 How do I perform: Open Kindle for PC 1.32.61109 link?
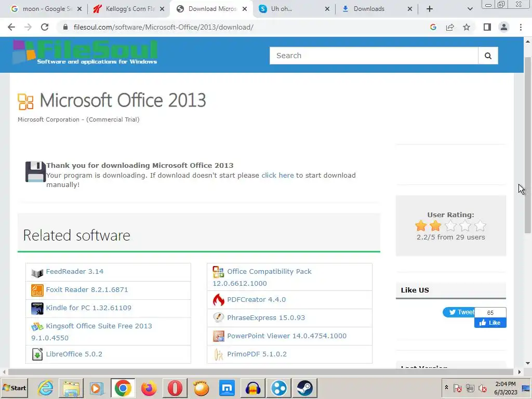[88, 308]
